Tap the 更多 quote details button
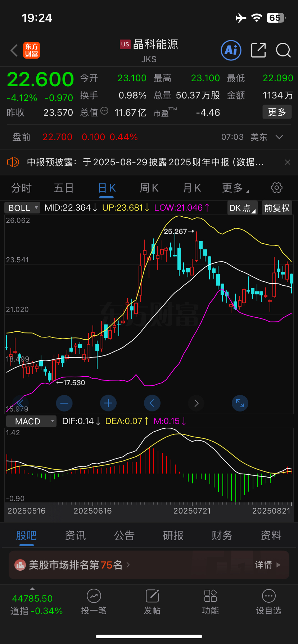This screenshot has width=298, height=644. [x=277, y=112]
